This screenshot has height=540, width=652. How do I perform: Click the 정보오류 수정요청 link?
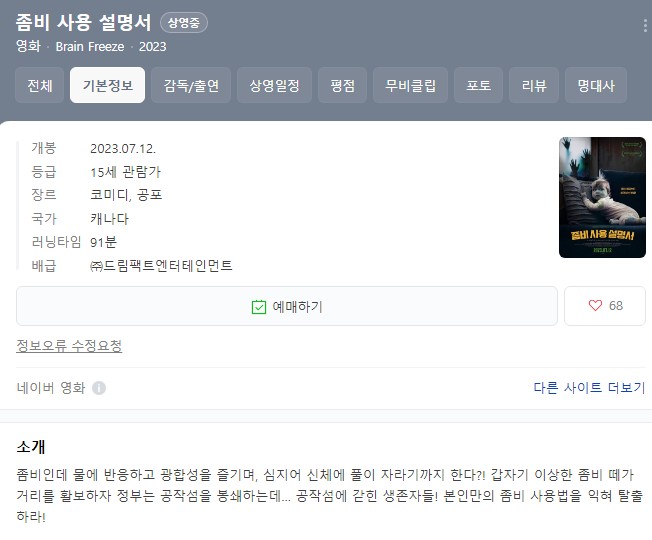click(69, 345)
